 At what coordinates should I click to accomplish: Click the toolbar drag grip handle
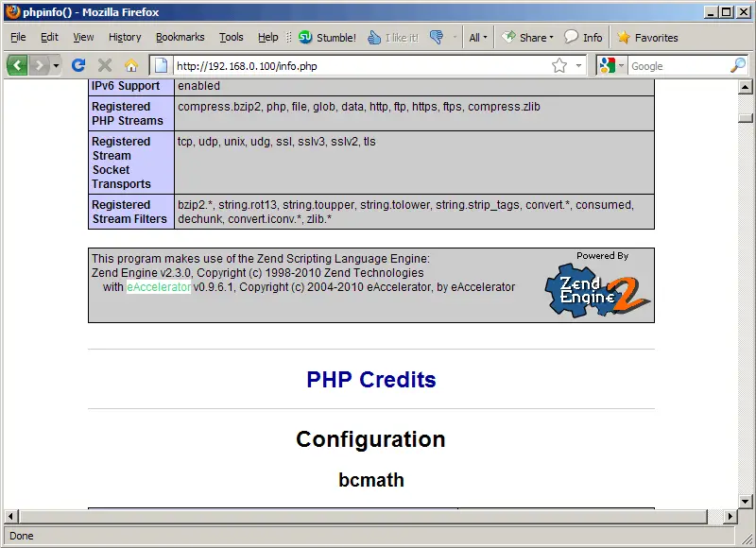point(289,37)
